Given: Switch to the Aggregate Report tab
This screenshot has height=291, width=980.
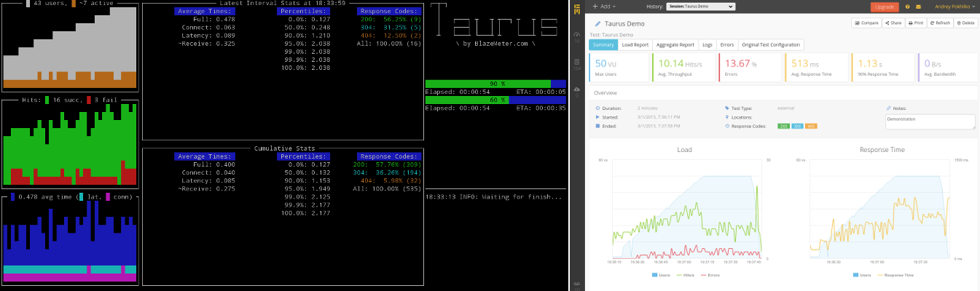Looking at the screenshot, I should click(x=675, y=44).
